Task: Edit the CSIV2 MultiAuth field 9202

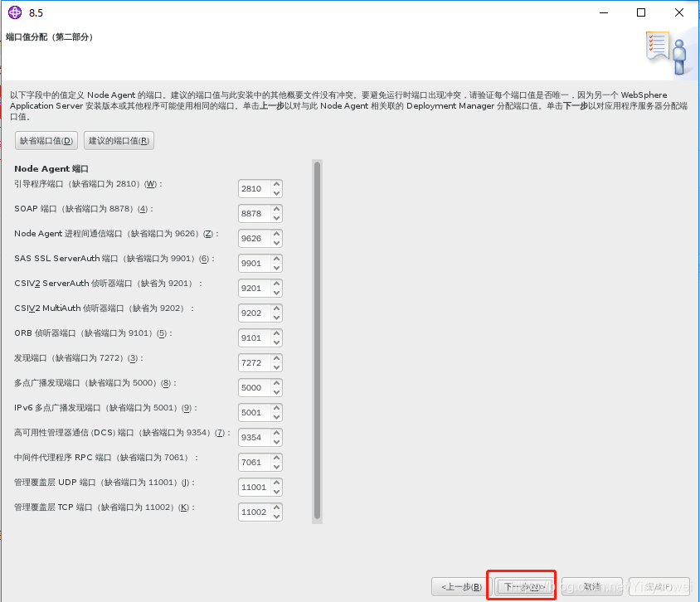Action: (255, 313)
